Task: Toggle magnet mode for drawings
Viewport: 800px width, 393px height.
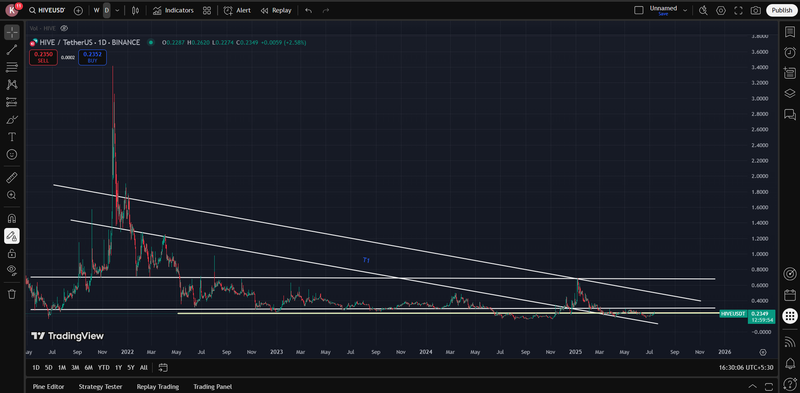Action: 12,218
